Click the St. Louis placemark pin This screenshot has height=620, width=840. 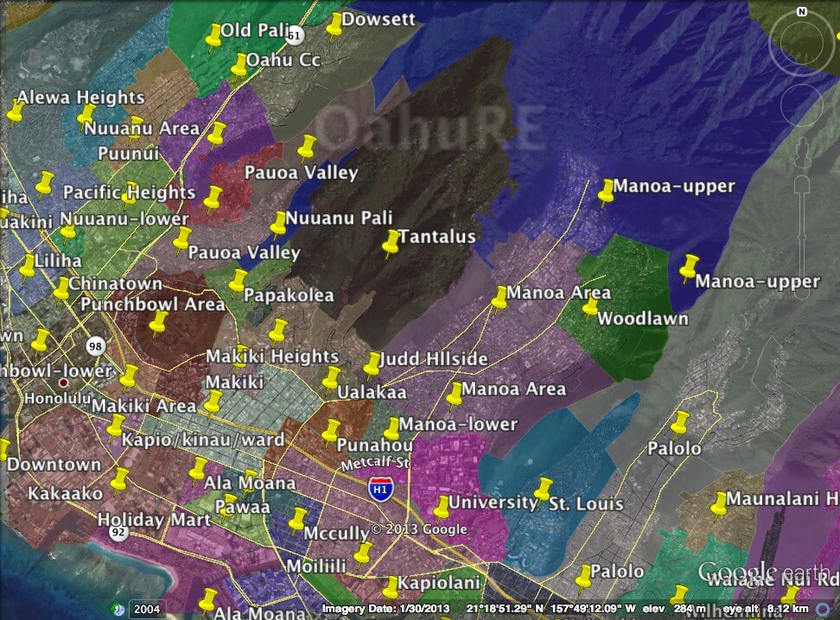pyautogui.click(x=542, y=490)
